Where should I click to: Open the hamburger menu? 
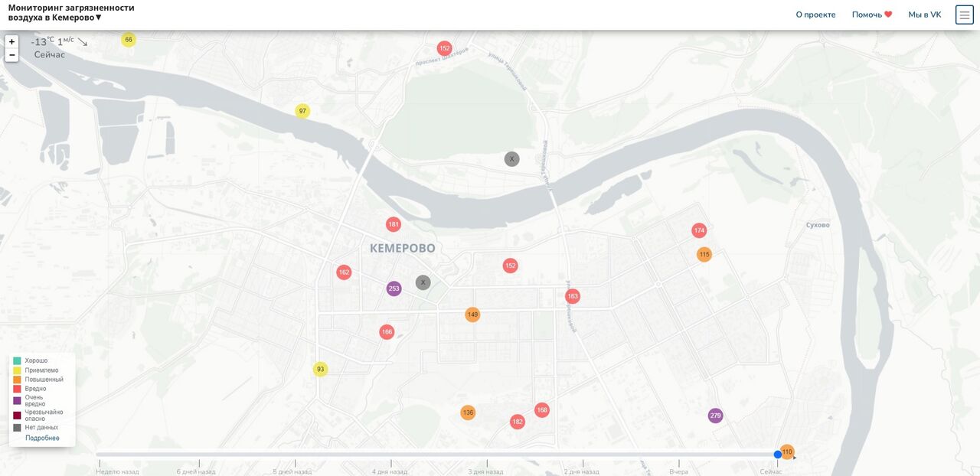click(x=964, y=15)
